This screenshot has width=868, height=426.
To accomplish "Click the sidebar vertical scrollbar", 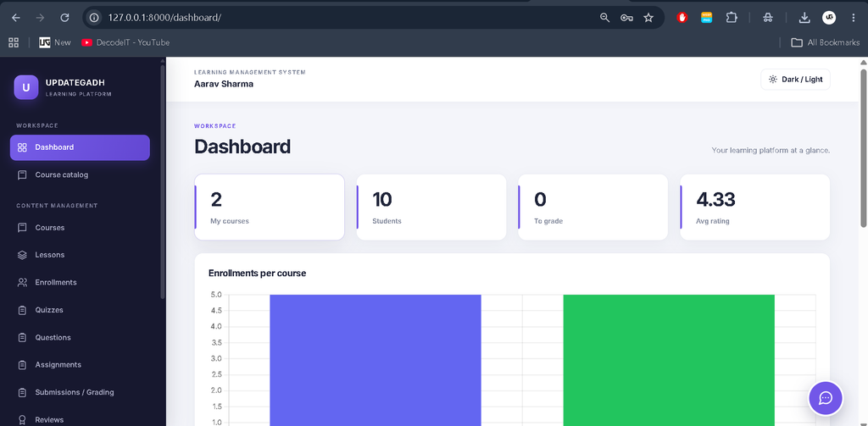I will coord(162,181).
